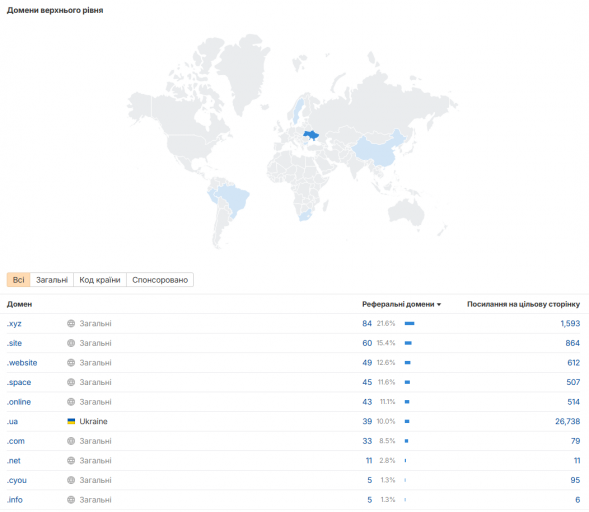Image resolution: width=589 pixels, height=512 pixels.
Task: Click backlinks value 507
Action: click(x=573, y=382)
